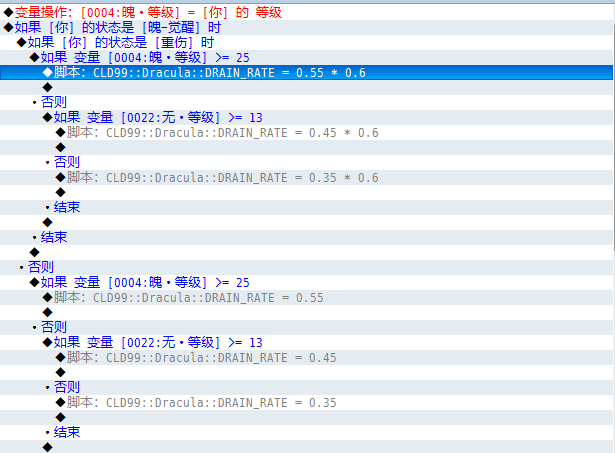This screenshot has width=615, height=453.
Task: Select 如果 变量 [0004:魄·等级] >= 25 above plain 0.55 script
Action: [306, 282]
